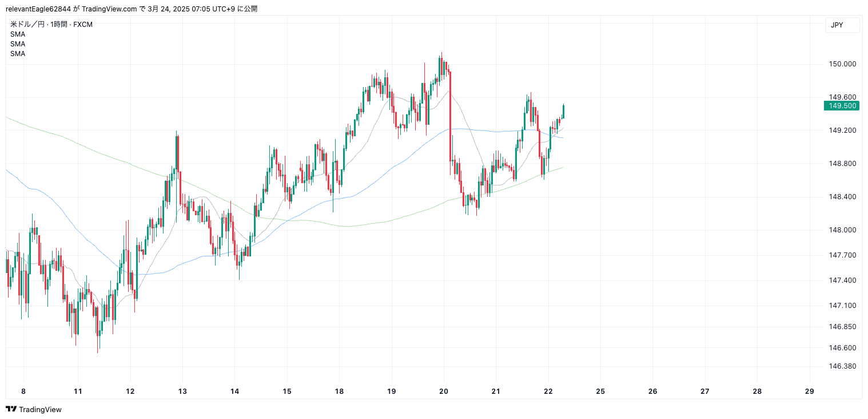Click the 146.380 price axis label
Image resolution: width=868 pixels, height=419 pixels.
point(842,366)
